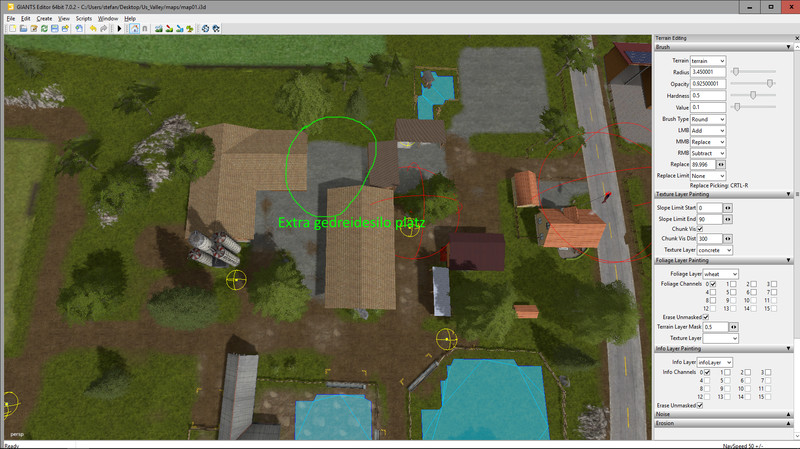Viewport: 800px width, 449px height.
Task: Click the Replace value stepper button
Action: click(x=720, y=163)
